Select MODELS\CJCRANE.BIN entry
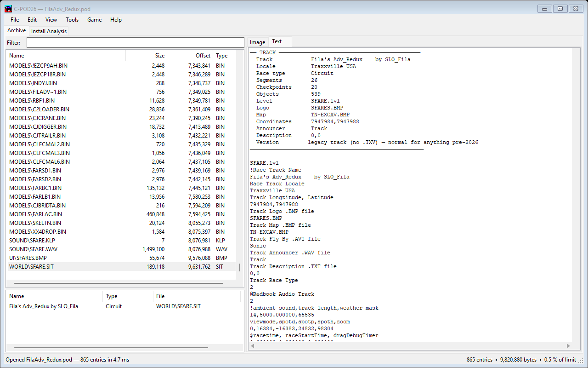 click(x=121, y=118)
